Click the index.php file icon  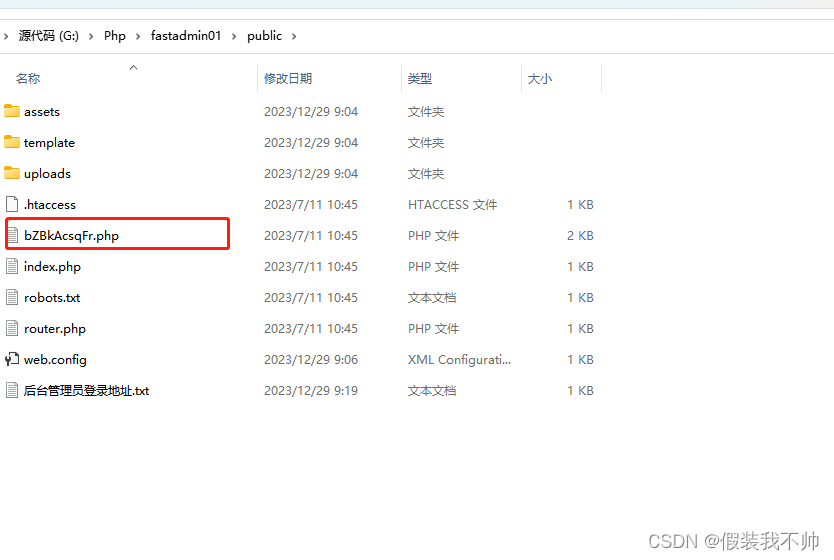(12, 266)
